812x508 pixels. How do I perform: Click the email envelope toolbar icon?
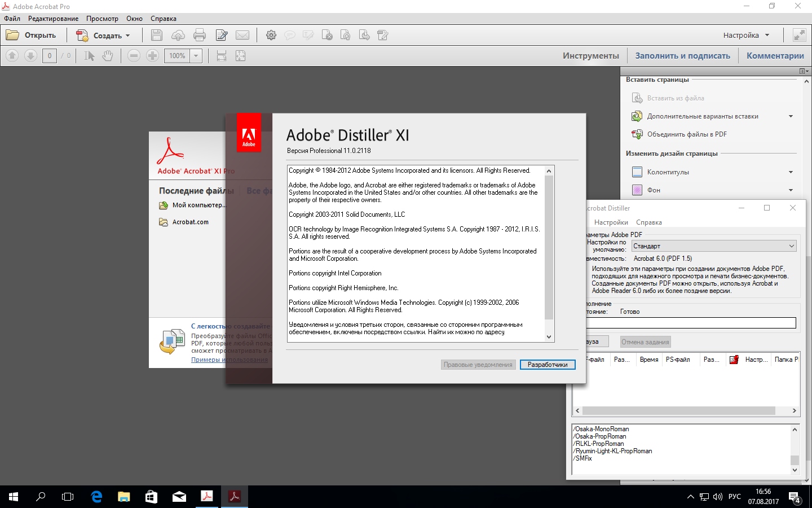tap(242, 35)
